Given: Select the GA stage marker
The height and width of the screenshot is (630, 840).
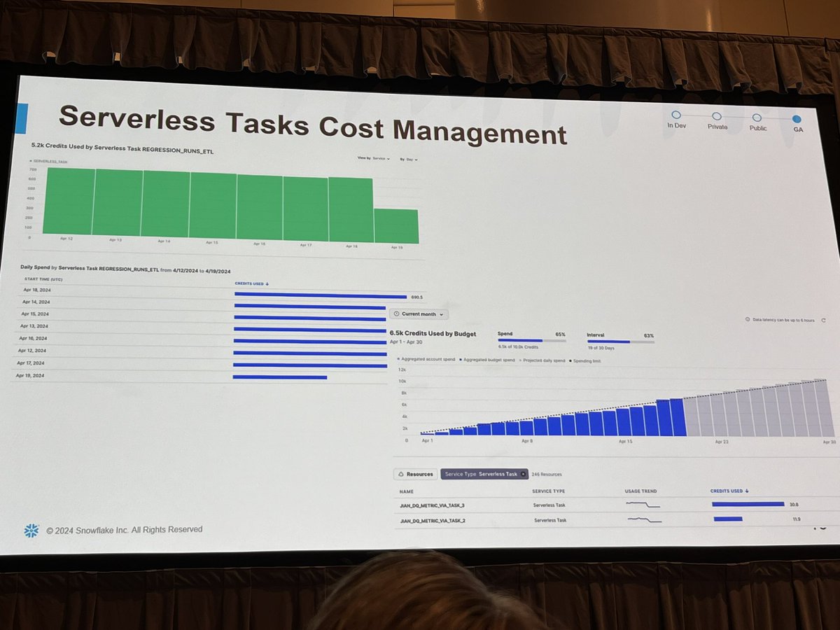Looking at the screenshot, I should pyautogui.click(x=797, y=120).
